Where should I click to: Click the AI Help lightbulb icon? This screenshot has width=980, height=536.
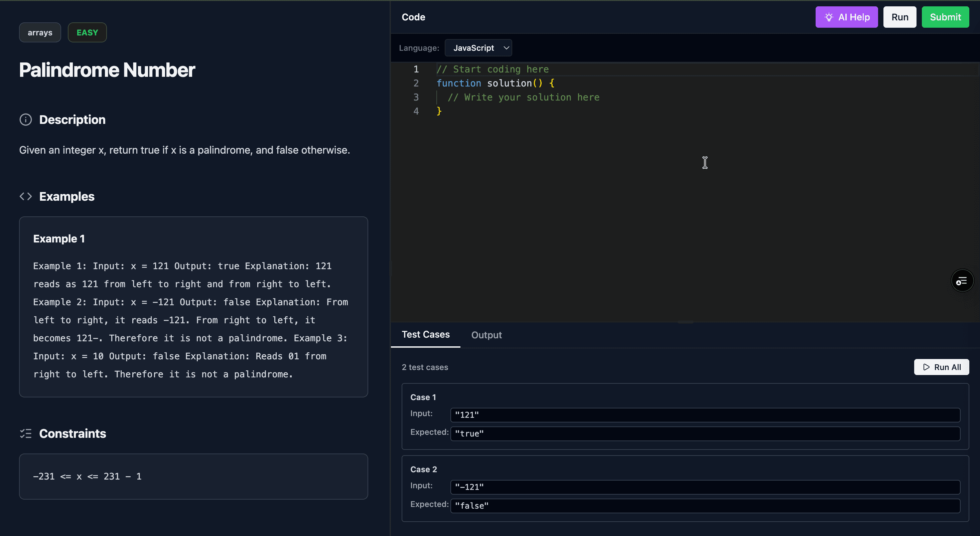coord(829,17)
